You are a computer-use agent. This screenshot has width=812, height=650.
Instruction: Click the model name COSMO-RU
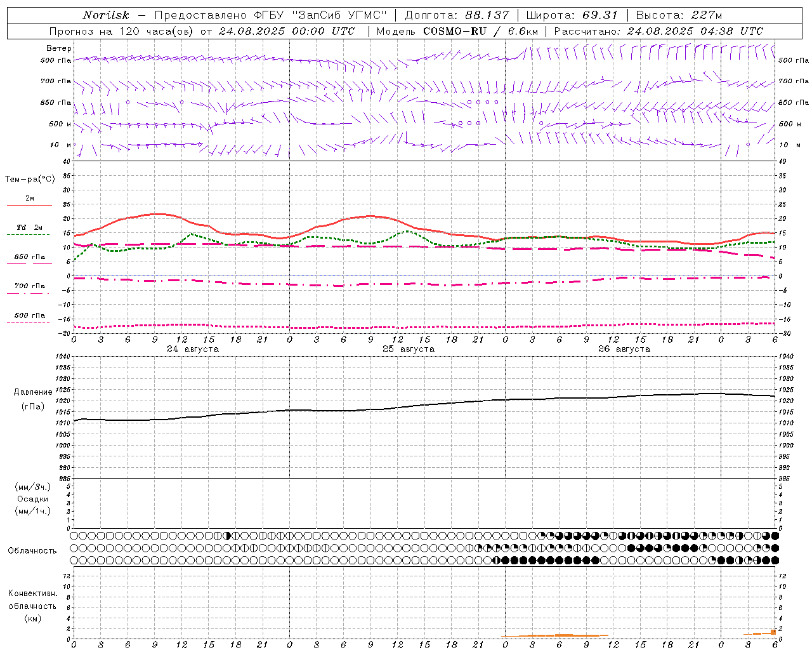pos(455,31)
